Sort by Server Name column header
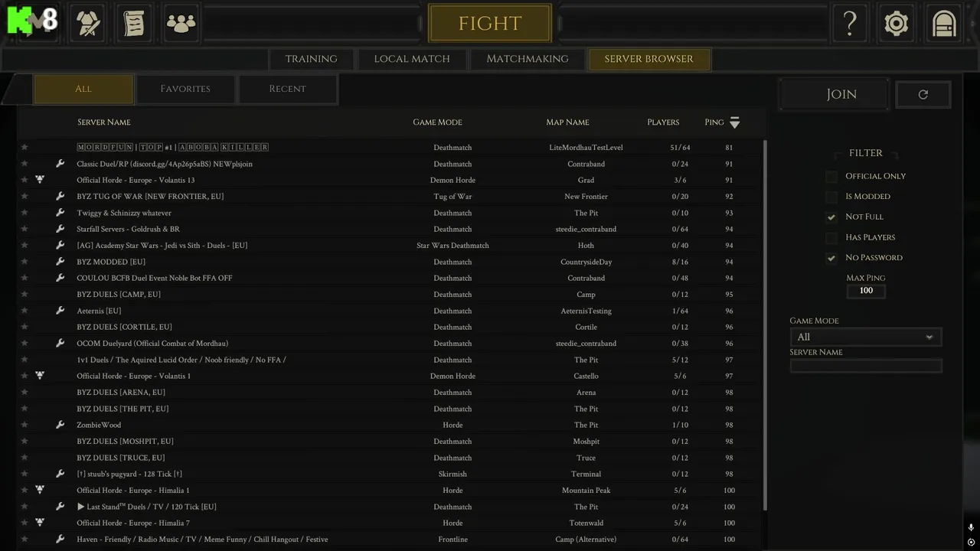 pos(104,122)
